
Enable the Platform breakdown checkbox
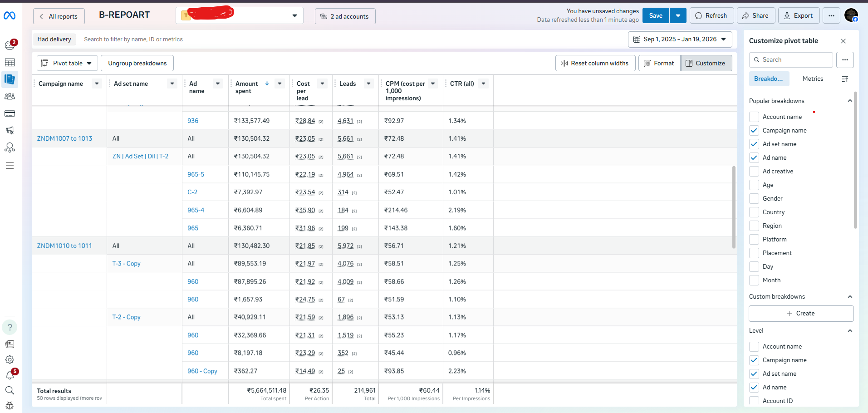coord(754,239)
